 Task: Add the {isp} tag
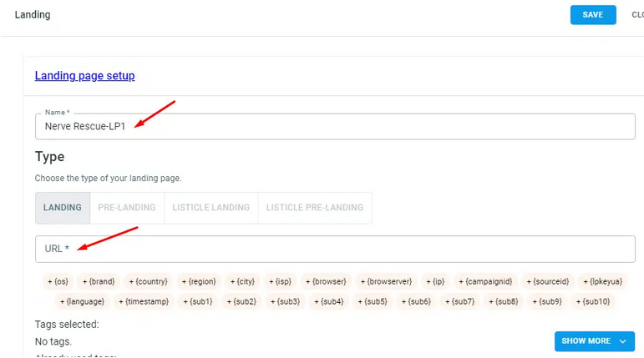tap(280, 281)
